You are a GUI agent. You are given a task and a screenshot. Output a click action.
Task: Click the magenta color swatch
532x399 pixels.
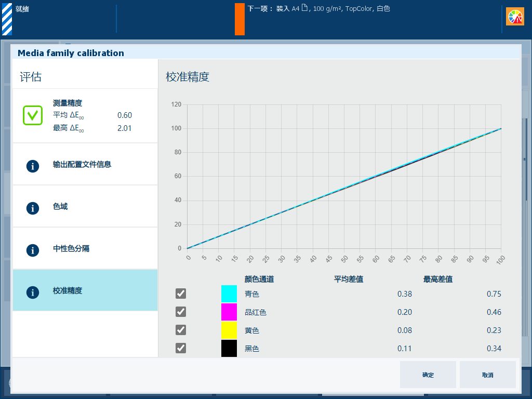tap(229, 312)
